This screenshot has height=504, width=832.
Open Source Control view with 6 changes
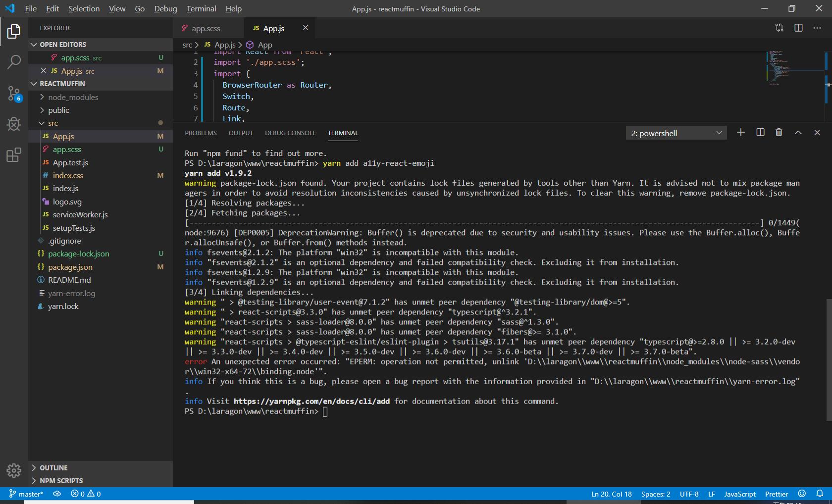14,93
